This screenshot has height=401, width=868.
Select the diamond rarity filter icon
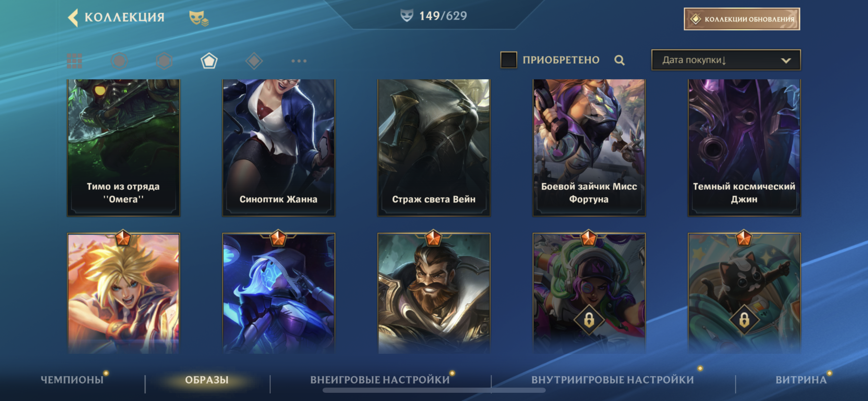tap(254, 61)
